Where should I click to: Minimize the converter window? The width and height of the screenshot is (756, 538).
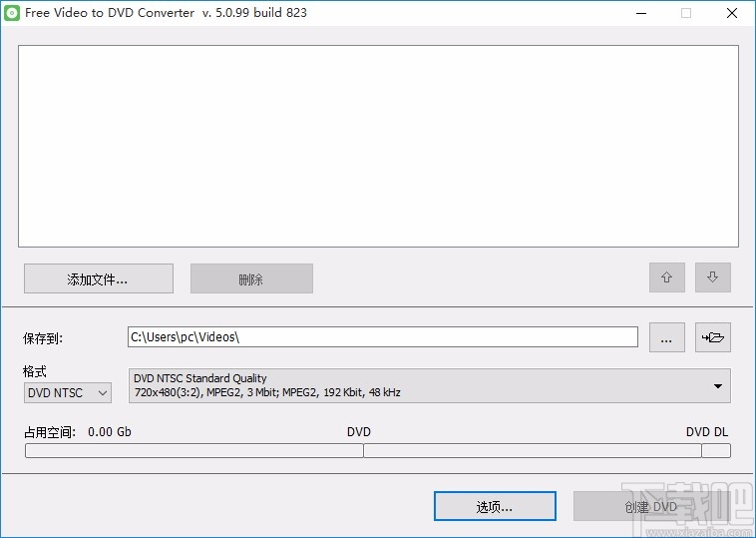click(x=641, y=13)
